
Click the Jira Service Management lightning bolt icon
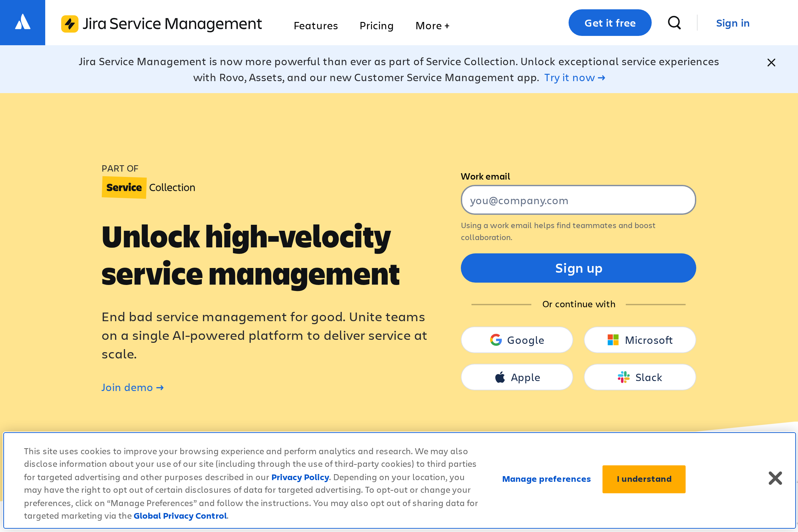coord(70,23)
